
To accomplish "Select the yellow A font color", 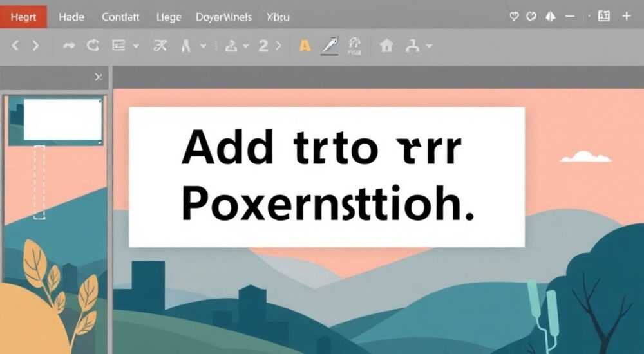I will tap(305, 46).
